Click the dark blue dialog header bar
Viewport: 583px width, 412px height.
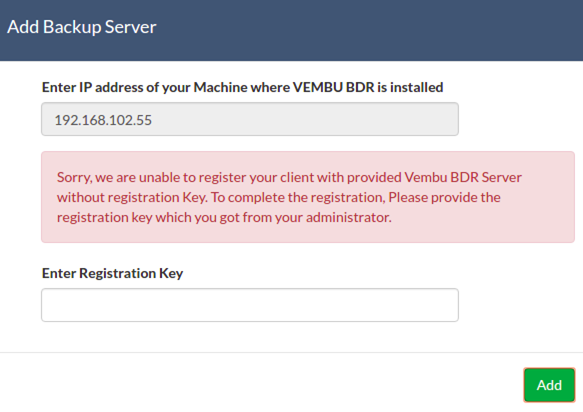coord(292,30)
